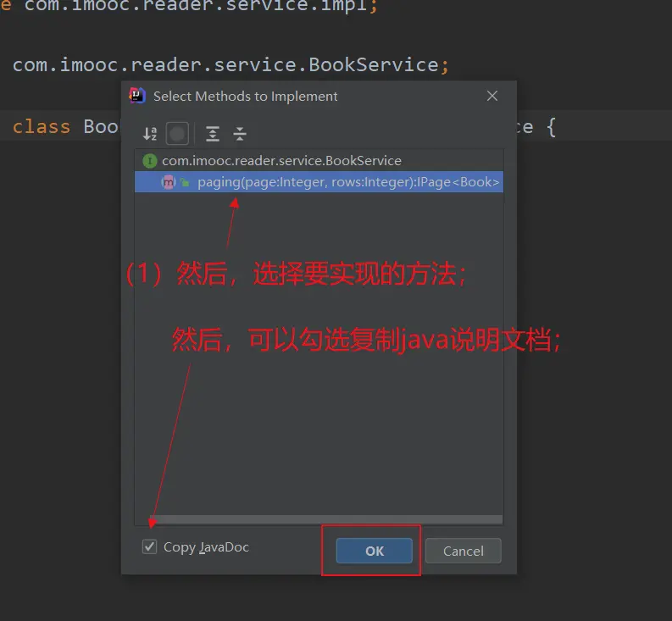Sort methods alphabetically with the a-z icon
The height and width of the screenshot is (621, 672).
(x=150, y=134)
